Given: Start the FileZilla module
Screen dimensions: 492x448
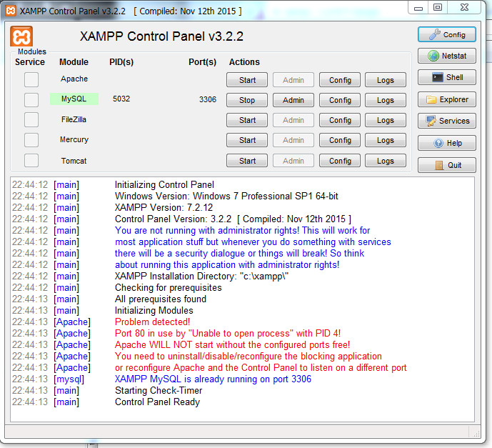Looking at the screenshot, I should (x=247, y=120).
